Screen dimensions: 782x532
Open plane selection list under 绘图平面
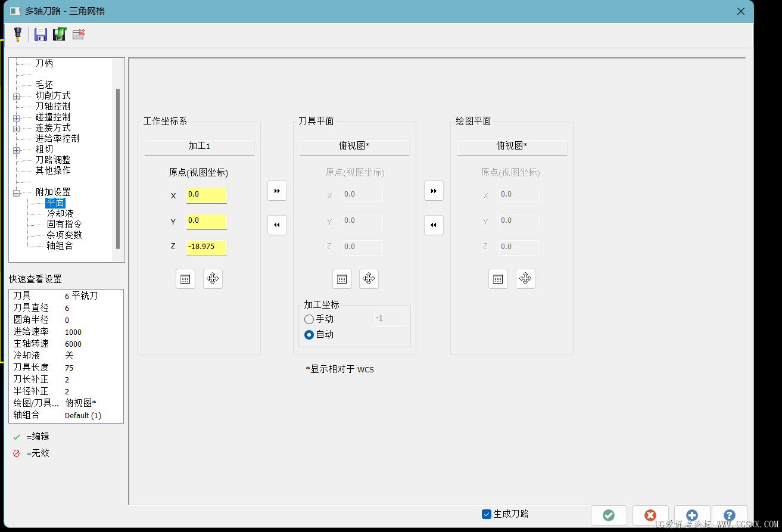coord(498,279)
